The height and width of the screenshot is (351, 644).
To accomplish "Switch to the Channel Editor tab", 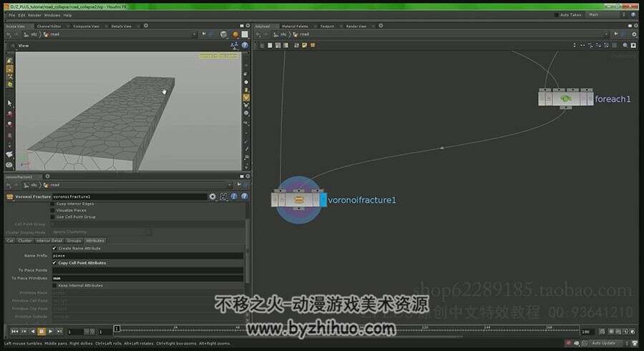I will coord(49,26).
